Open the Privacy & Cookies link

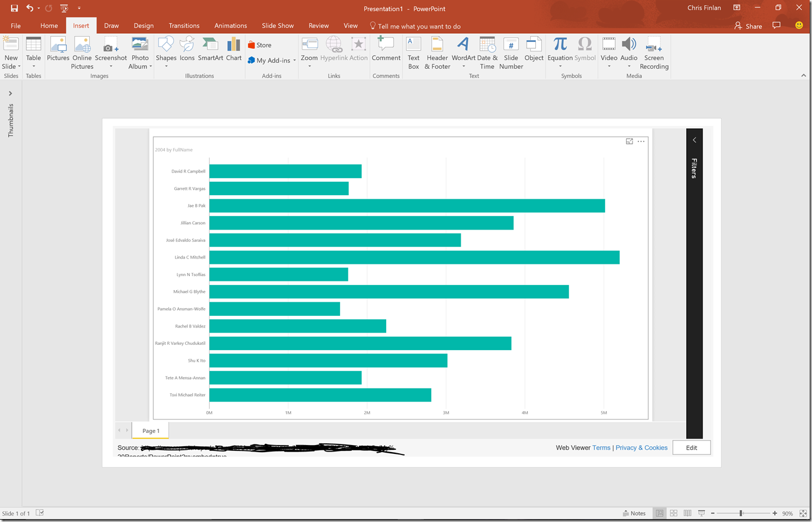click(641, 447)
